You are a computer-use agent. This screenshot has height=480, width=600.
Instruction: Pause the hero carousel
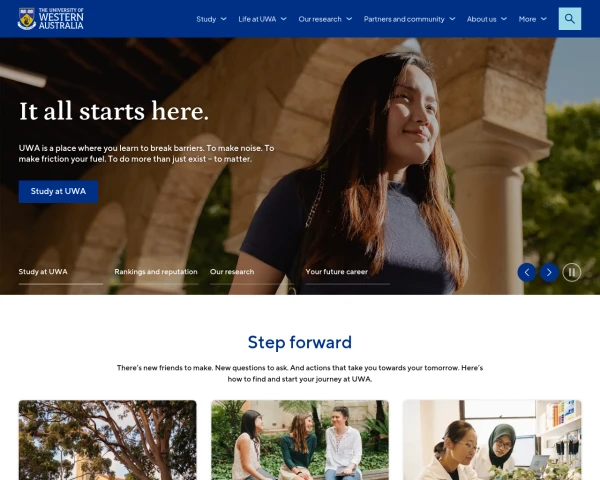572,272
